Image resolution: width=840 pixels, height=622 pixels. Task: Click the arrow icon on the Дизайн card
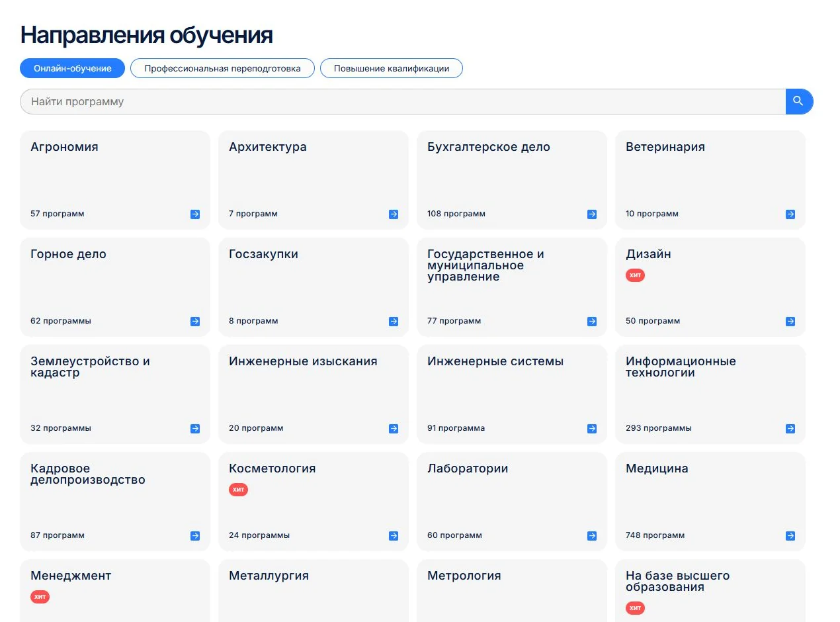coord(790,322)
